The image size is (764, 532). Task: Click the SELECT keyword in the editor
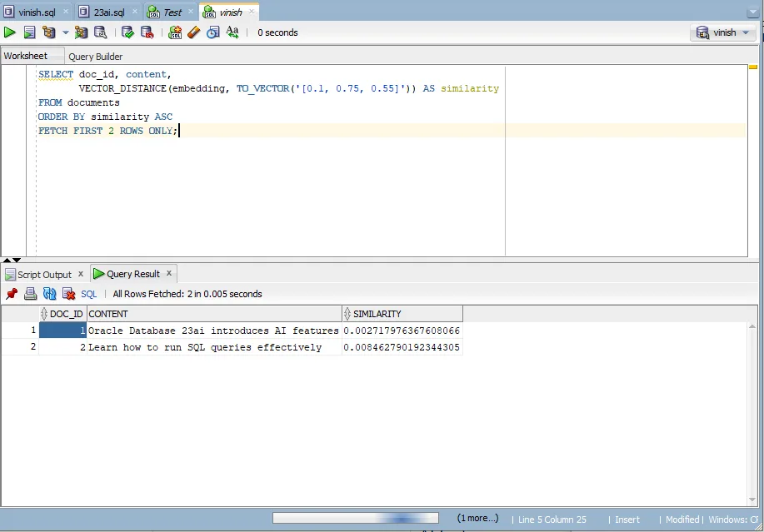56,74
